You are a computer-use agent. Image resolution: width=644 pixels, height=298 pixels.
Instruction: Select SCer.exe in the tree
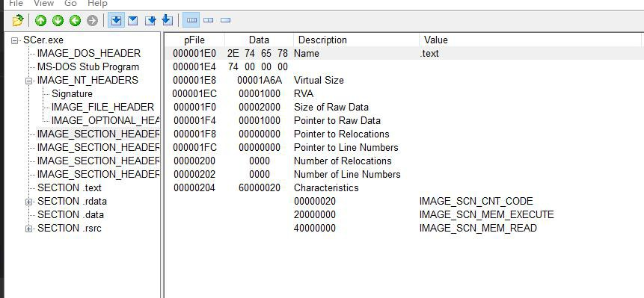pos(43,40)
